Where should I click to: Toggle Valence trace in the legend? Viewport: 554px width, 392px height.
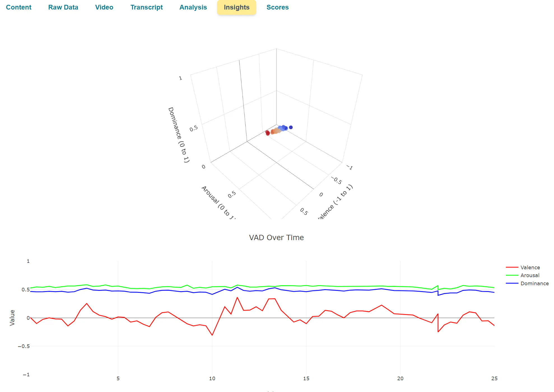click(x=523, y=267)
